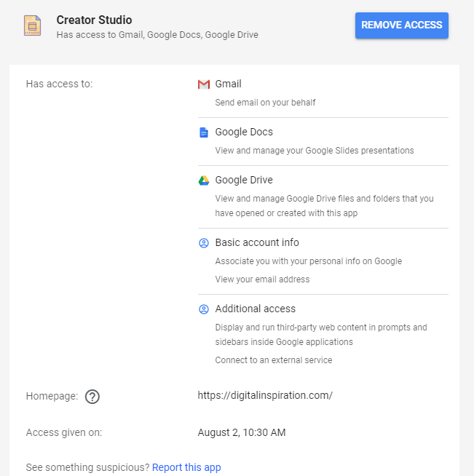474x476 pixels.
Task: Click 'Connect to an external service' text
Action: (273, 360)
